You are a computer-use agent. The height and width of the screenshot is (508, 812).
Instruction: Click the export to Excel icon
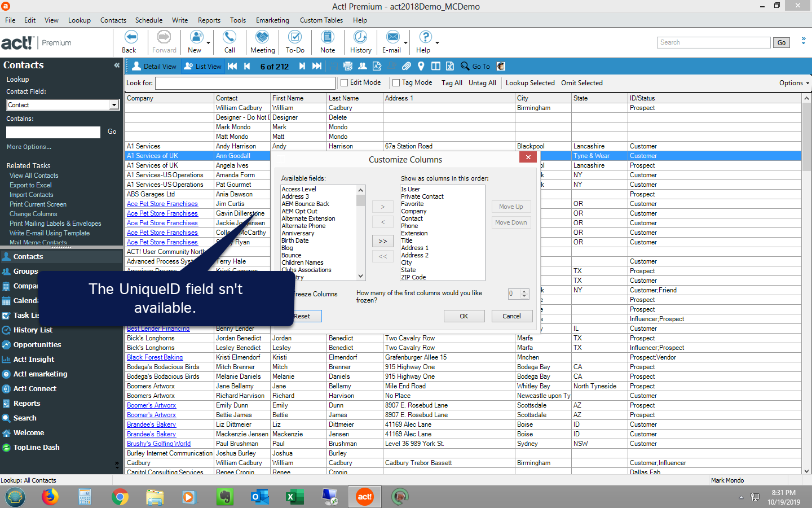click(450, 66)
